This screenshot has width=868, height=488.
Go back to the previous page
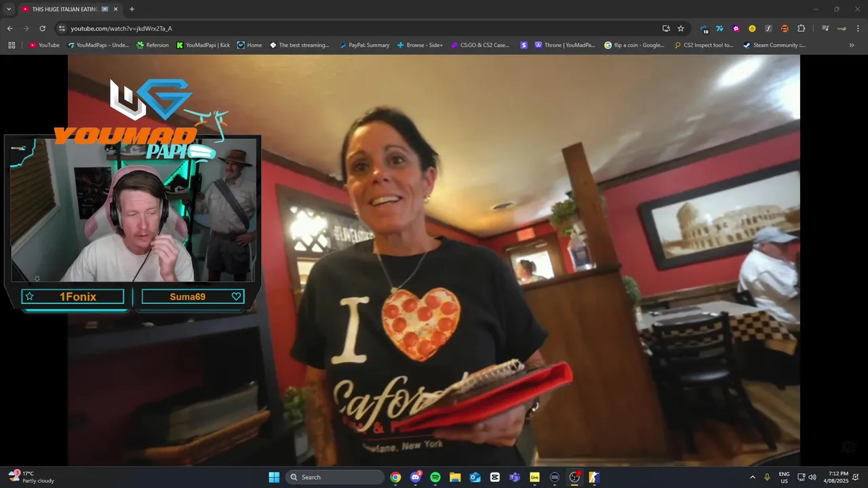(x=9, y=28)
